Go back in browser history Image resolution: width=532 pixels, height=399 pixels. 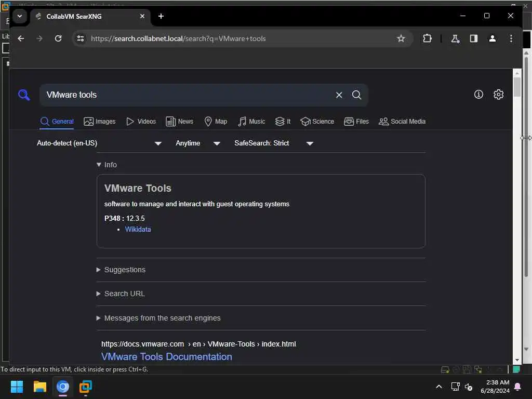[x=21, y=38]
